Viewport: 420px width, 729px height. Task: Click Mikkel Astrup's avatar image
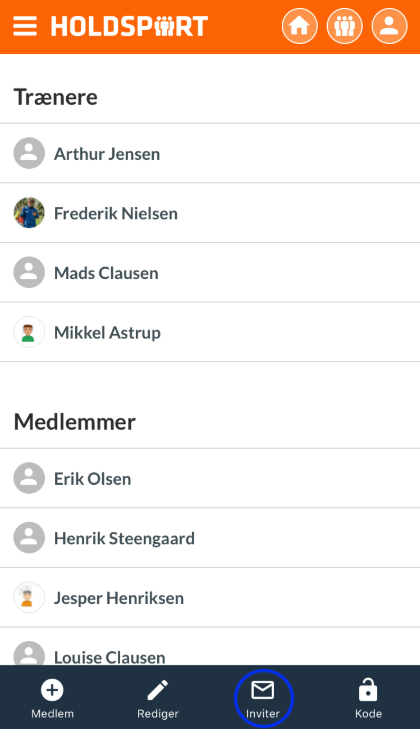point(29,332)
